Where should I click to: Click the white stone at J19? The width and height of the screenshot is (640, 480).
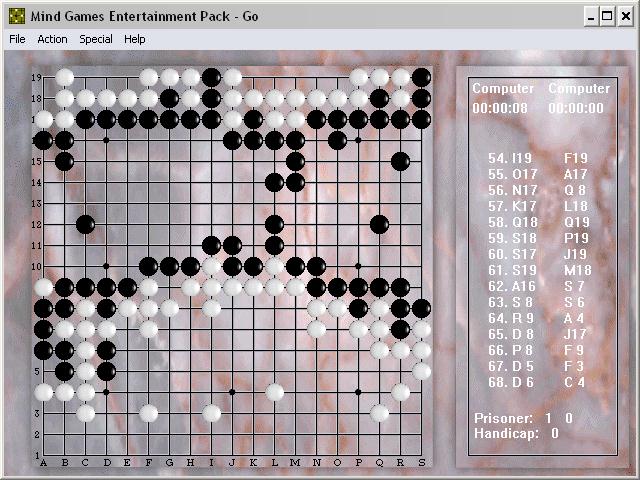232,78
